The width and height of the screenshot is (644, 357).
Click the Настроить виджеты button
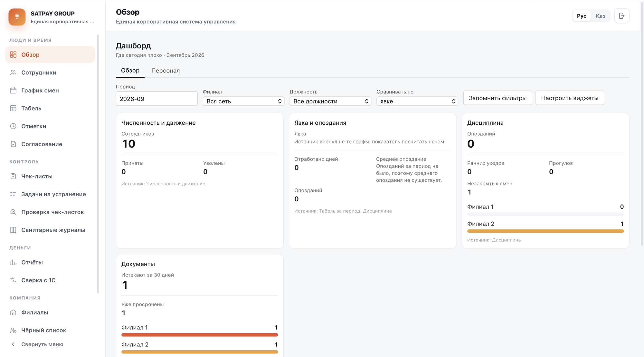pos(570,98)
